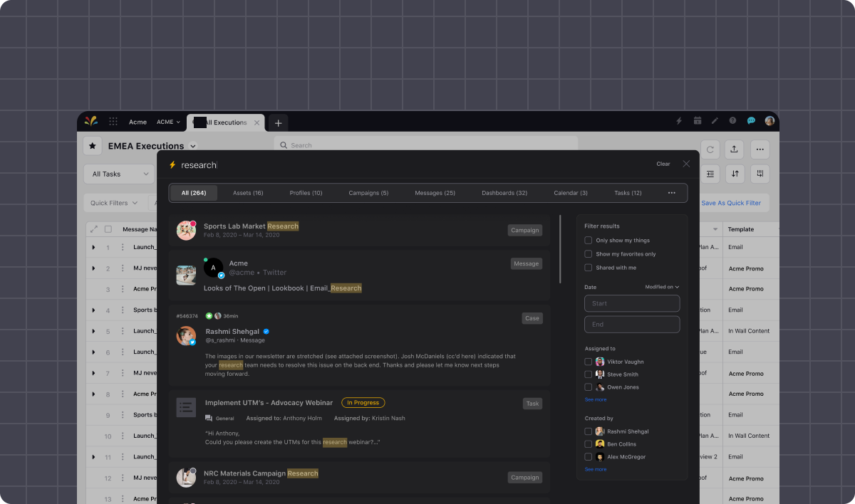Select the Campaigns (5) tab
The image size is (855, 504).
pos(368,193)
